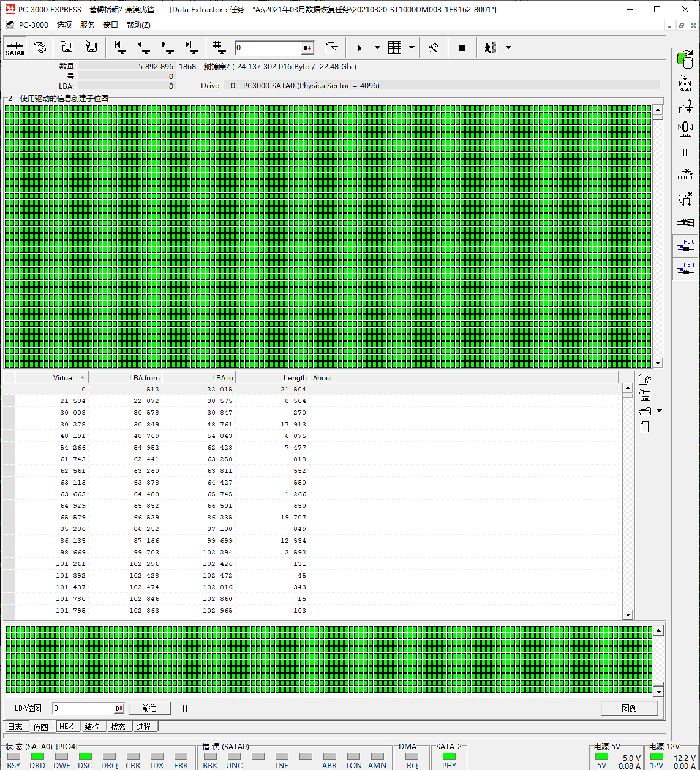Jump to the first position arrow icon

(x=119, y=48)
